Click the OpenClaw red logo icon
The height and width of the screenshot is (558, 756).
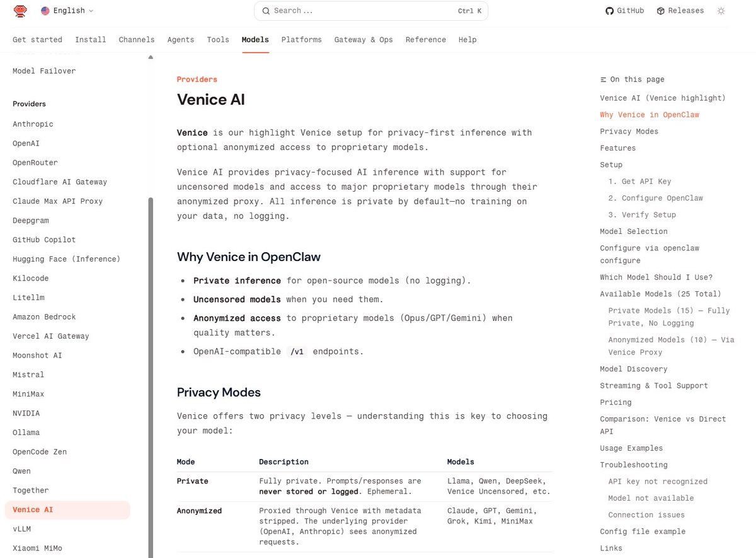pyautogui.click(x=21, y=11)
